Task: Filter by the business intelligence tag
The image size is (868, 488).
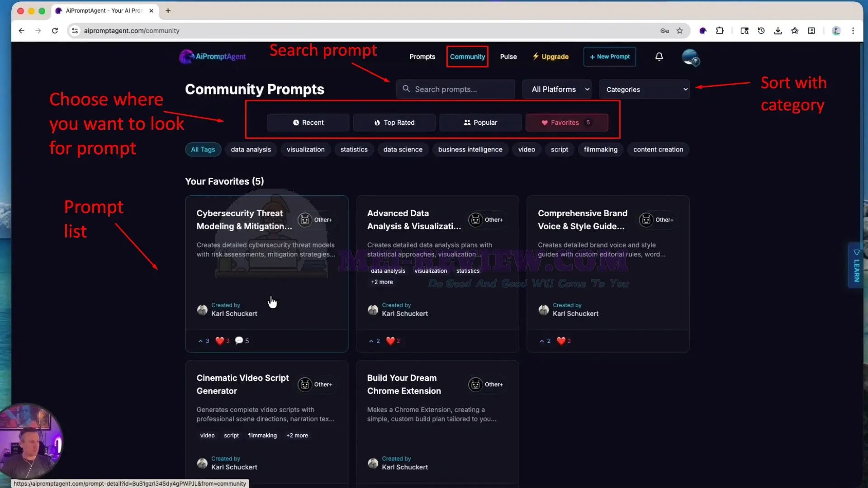Action: click(x=470, y=149)
